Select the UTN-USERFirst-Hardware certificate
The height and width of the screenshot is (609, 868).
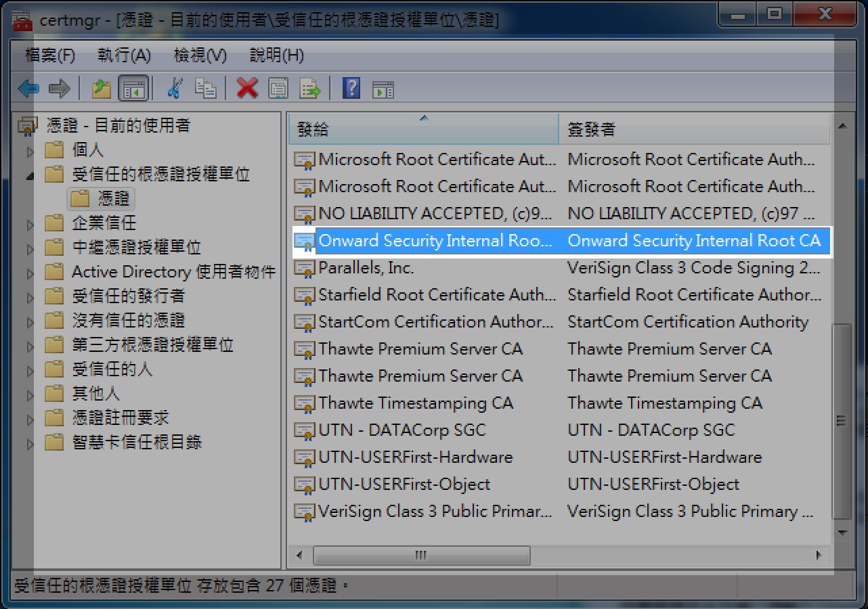coord(561,457)
